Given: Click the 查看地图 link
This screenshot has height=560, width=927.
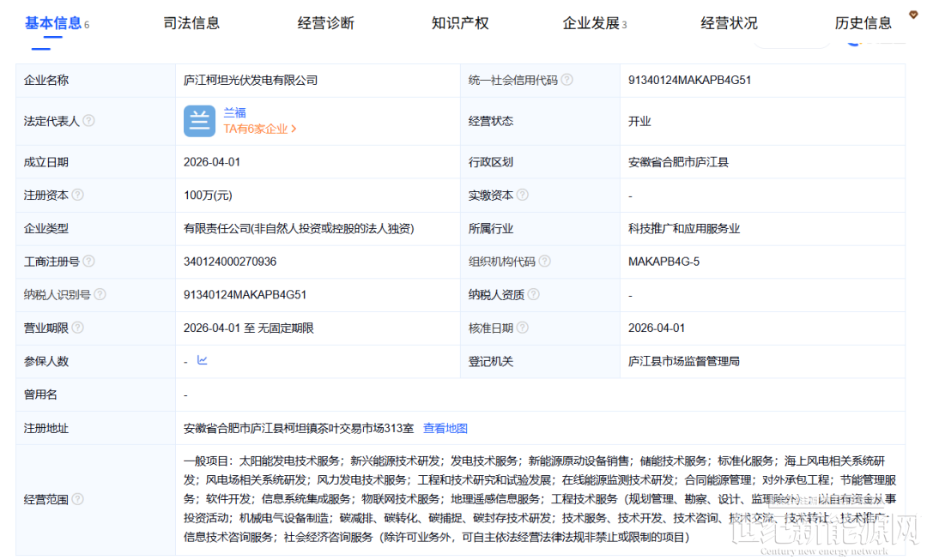Looking at the screenshot, I should (x=445, y=428).
